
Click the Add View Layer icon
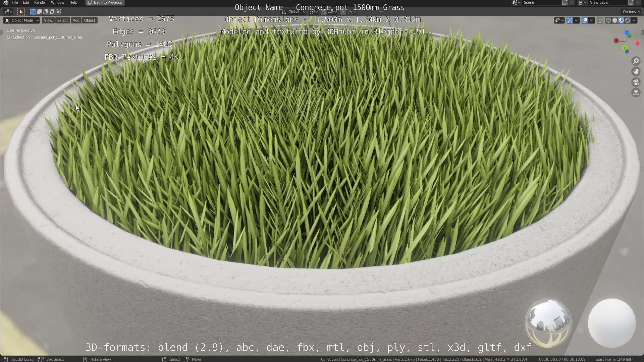pyautogui.click(x=631, y=3)
